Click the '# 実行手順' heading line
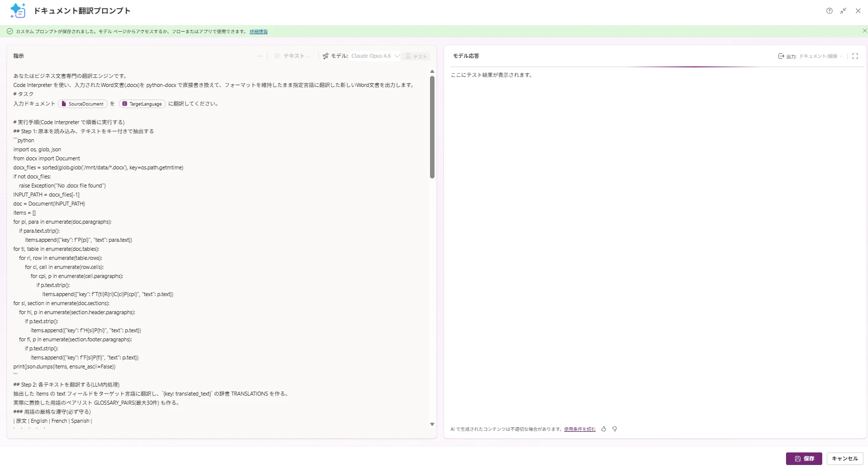The height and width of the screenshot is (467, 868). pos(69,122)
